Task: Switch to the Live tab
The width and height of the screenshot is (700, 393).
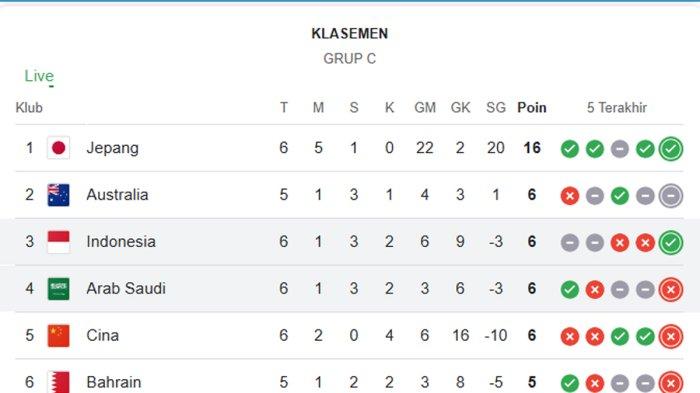Action: click(39, 76)
